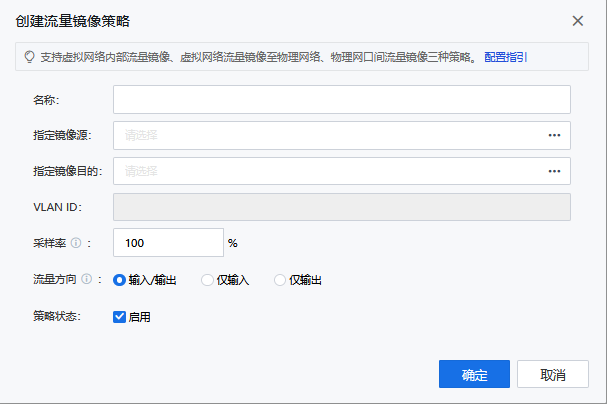Click the lightbulb tip icon

tap(29, 57)
